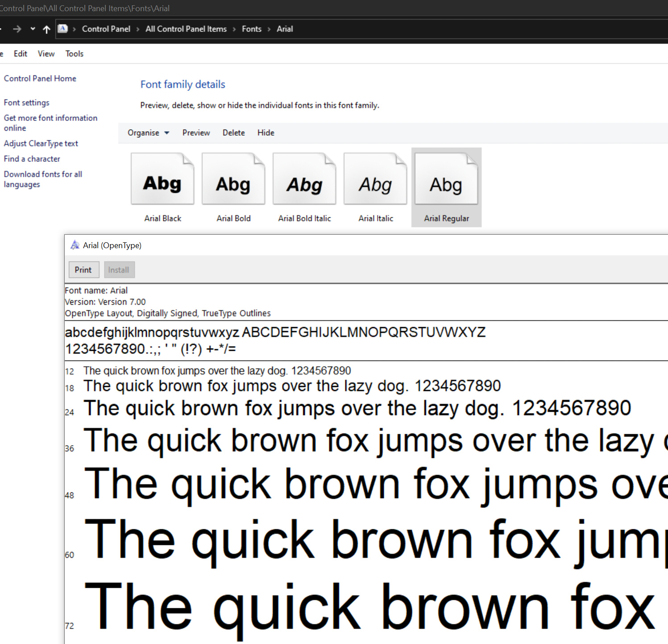Click the '1234567890.:,;' sample line

[x=151, y=349]
